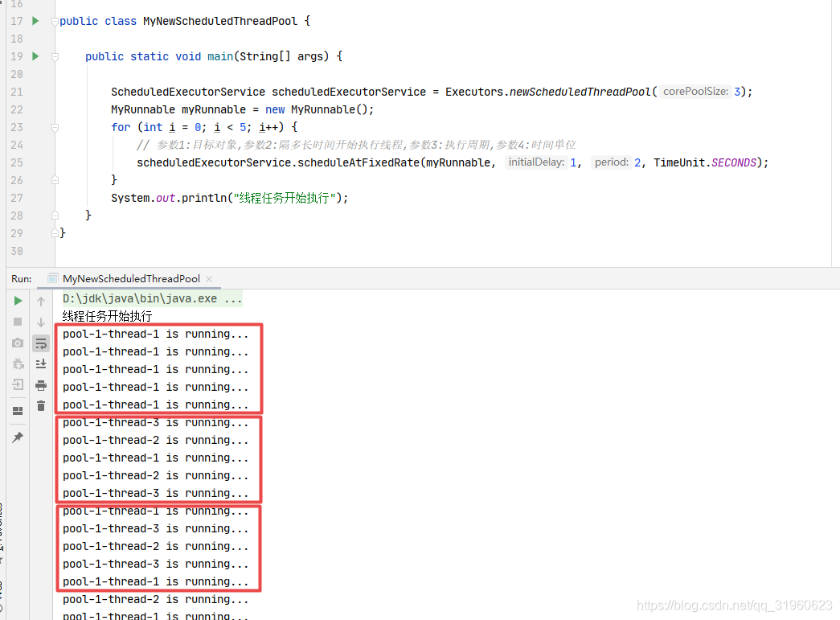Click System.out.println statement on line 27
Screen dimensions: 840x620
coord(229,198)
